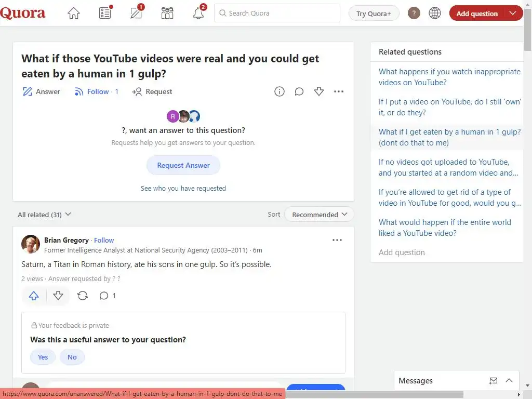Expand the All related (31) filter
The image size is (532, 399).
(x=45, y=215)
